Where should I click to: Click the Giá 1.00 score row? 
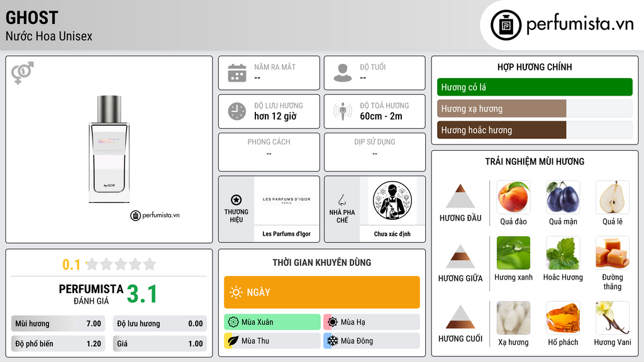(160, 344)
